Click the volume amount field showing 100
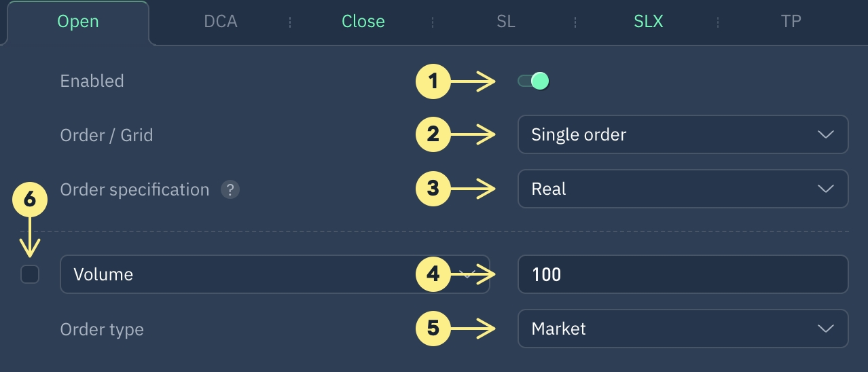This screenshot has width=868, height=372. click(x=683, y=274)
